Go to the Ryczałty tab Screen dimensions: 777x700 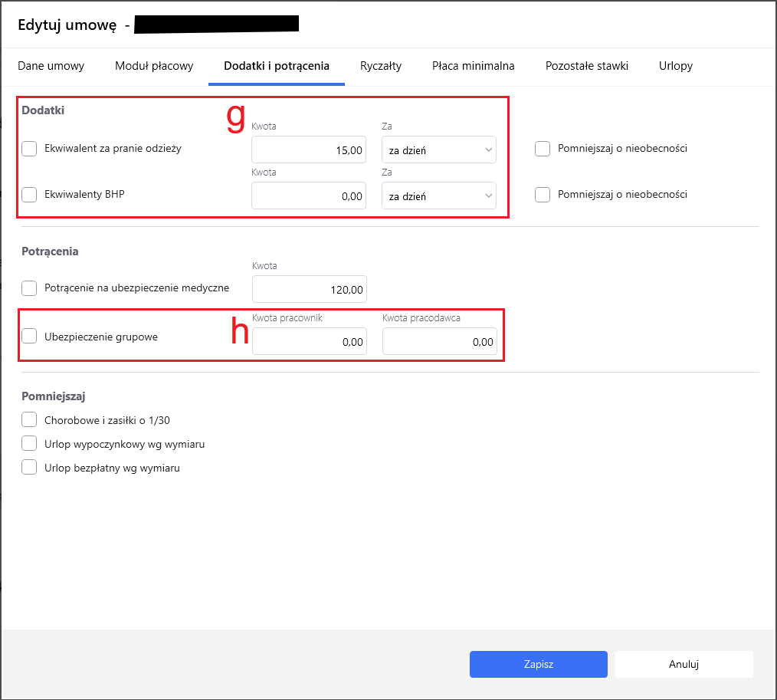click(381, 66)
